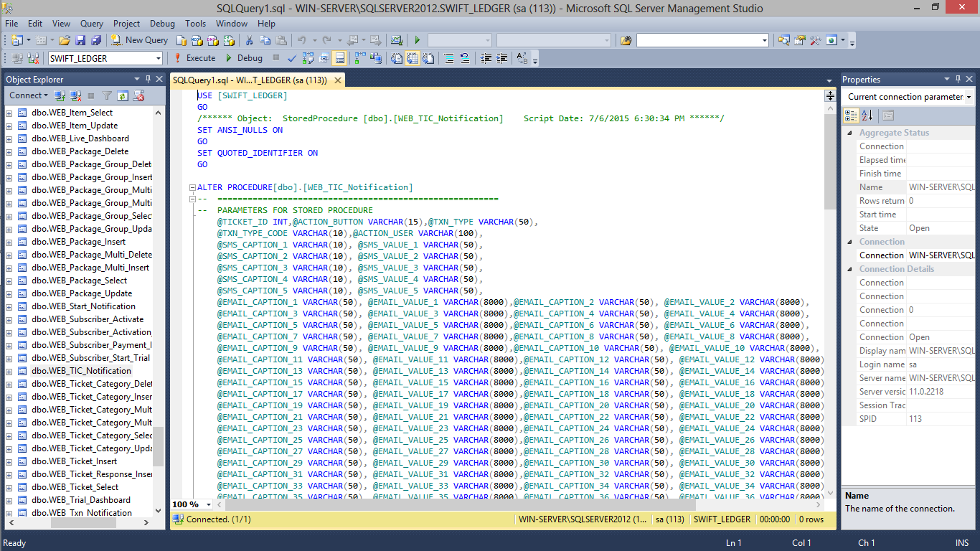Toggle Auto Hide pin on Properties panel
Screen dimensions: 980x551
click(x=959, y=79)
